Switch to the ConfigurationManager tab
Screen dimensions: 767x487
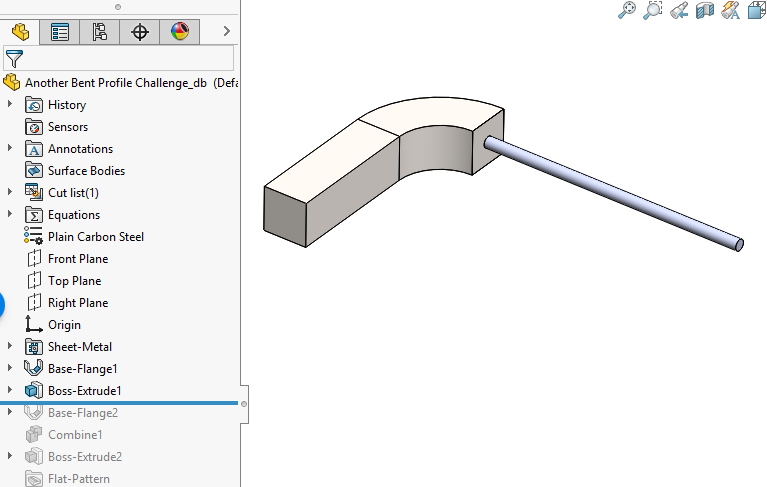[x=100, y=32]
